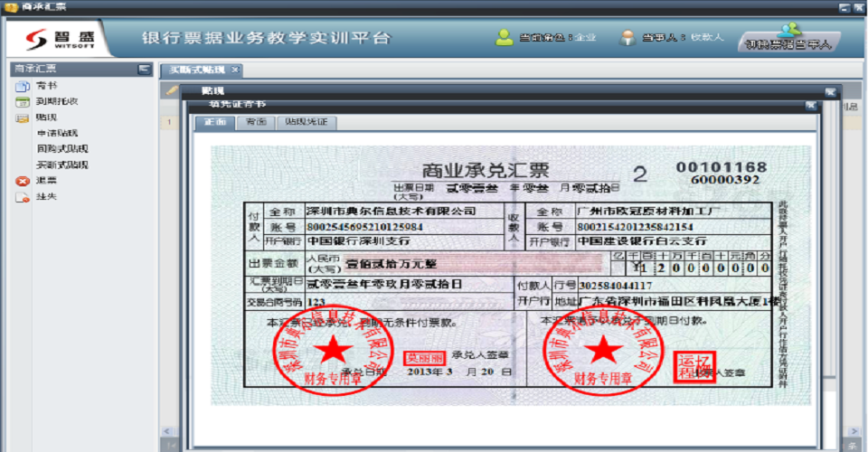The width and height of the screenshot is (868, 452).
Task: Click the Witsoft 智盛 logo
Action: pyautogui.click(x=60, y=39)
